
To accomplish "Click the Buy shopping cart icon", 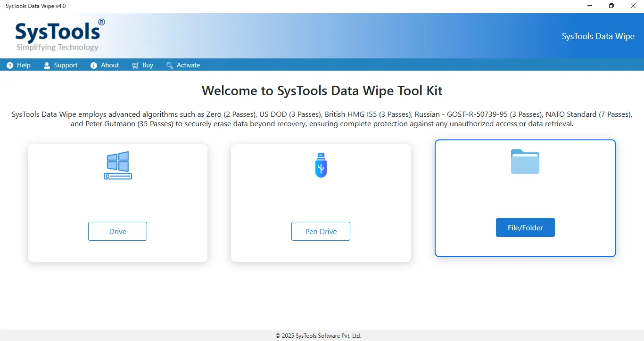I will [135, 65].
